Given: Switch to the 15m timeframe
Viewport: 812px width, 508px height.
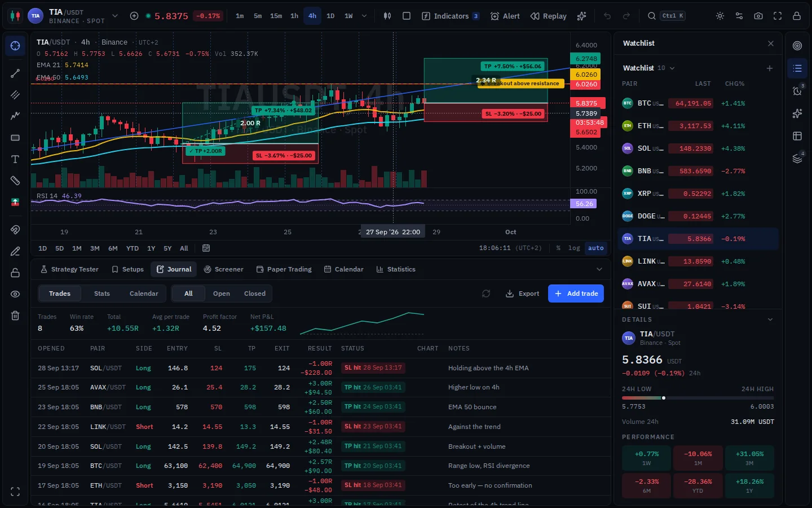Looking at the screenshot, I should tap(276, 16).
